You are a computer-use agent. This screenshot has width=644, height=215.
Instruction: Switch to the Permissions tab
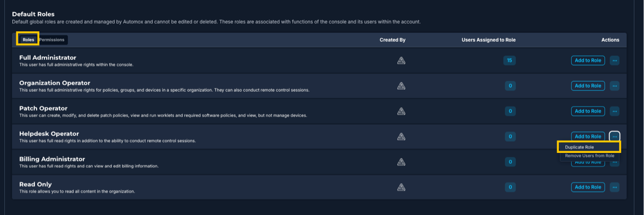pos(51,40)
